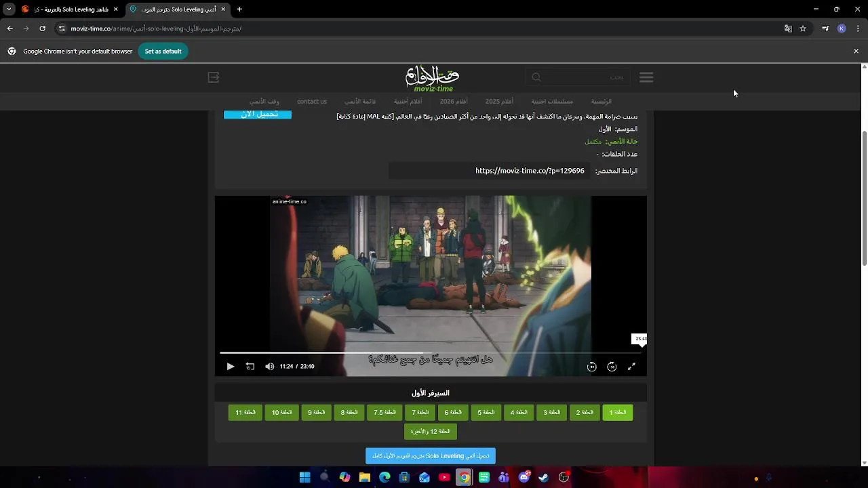
Task: Select episode الحلقة 5
Action: (x=486, y=412)
